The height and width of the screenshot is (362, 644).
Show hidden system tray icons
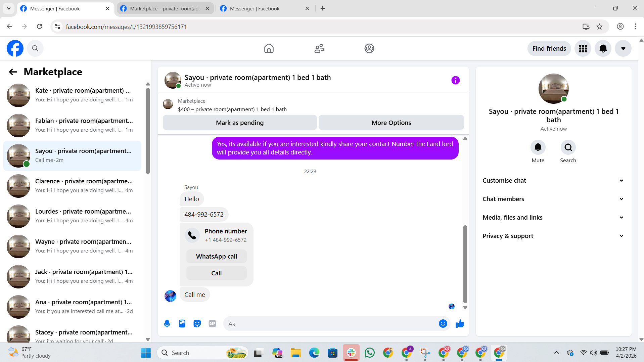[x=557, y=353]
